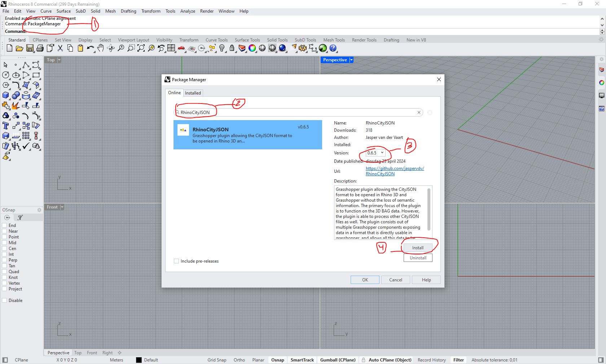Click the padlock Lock icon
The width and height of the screenshot is (606, 364).
[232, 48]
